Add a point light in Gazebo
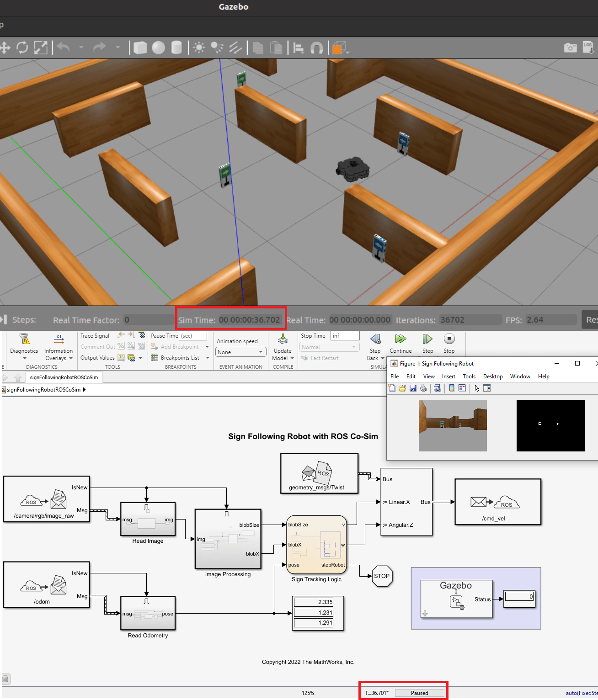598x700 pixels. coord(199,48)
